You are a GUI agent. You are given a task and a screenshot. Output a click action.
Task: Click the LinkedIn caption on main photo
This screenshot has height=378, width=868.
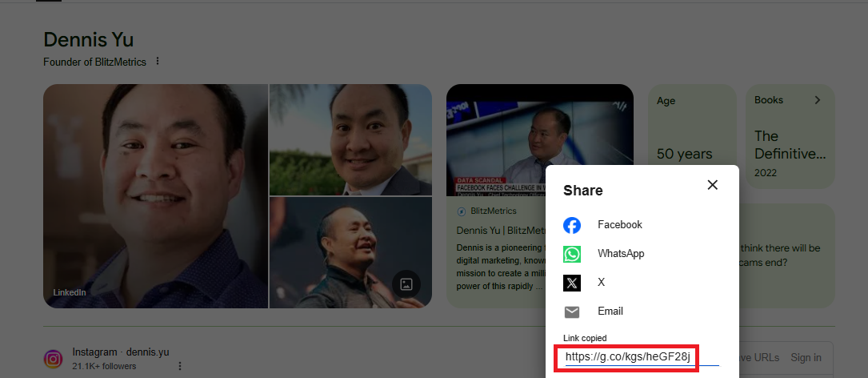70,292
